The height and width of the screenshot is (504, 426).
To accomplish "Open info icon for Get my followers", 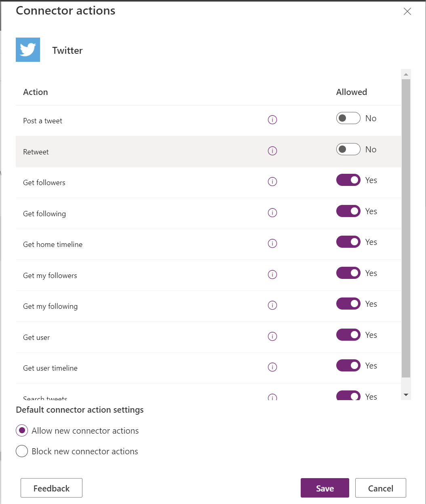I will [x=272, y=274].
